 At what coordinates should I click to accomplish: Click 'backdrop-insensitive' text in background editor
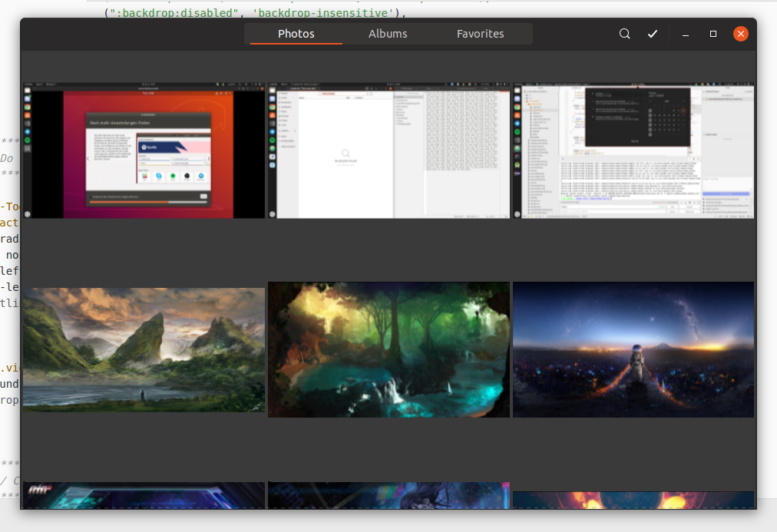(x=323, y=12)
